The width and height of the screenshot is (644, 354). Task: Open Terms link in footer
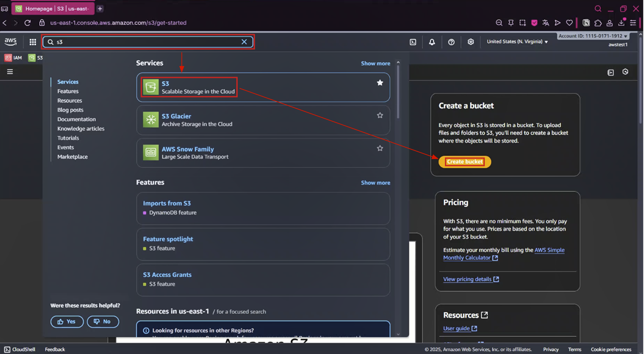point(575,349)
